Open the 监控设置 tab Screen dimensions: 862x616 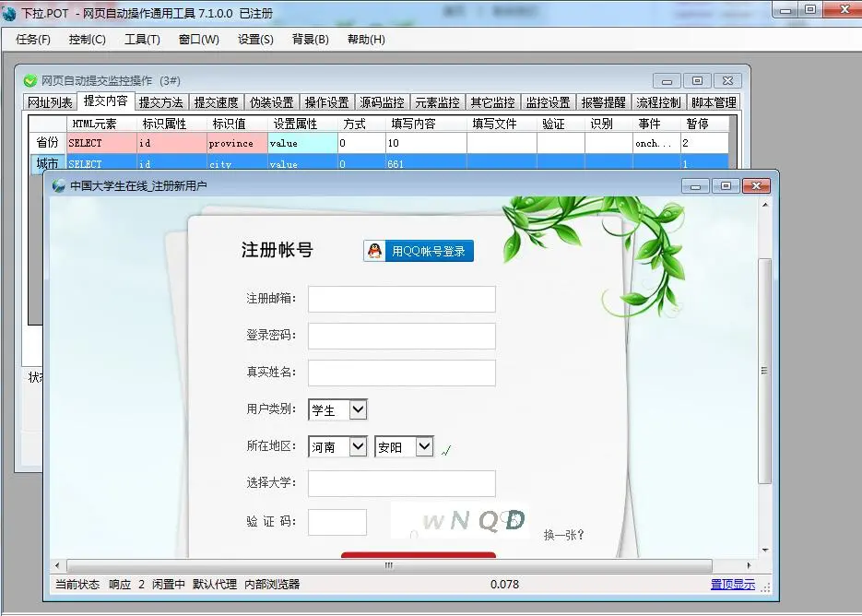click(549, 102)
